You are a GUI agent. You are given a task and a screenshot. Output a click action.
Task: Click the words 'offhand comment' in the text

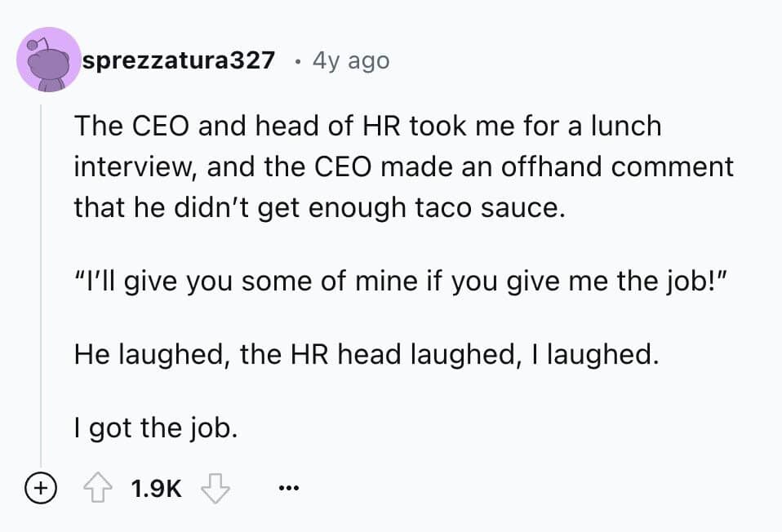622,167
